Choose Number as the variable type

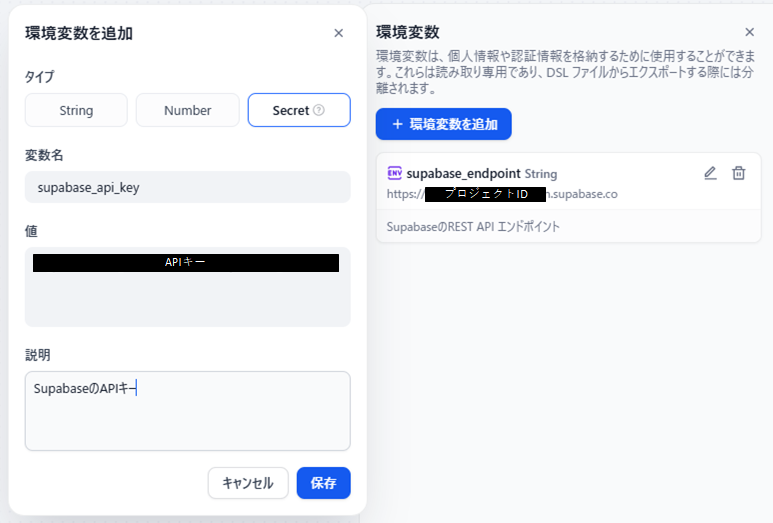pos(187,110)
